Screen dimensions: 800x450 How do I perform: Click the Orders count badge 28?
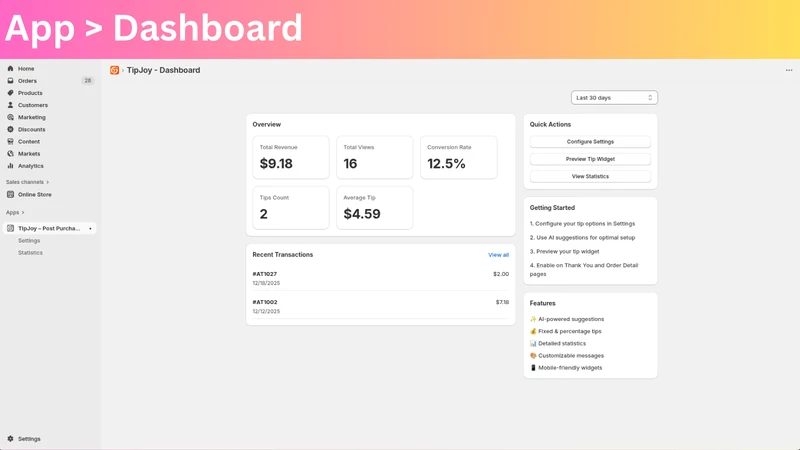[x=88, y=81]
